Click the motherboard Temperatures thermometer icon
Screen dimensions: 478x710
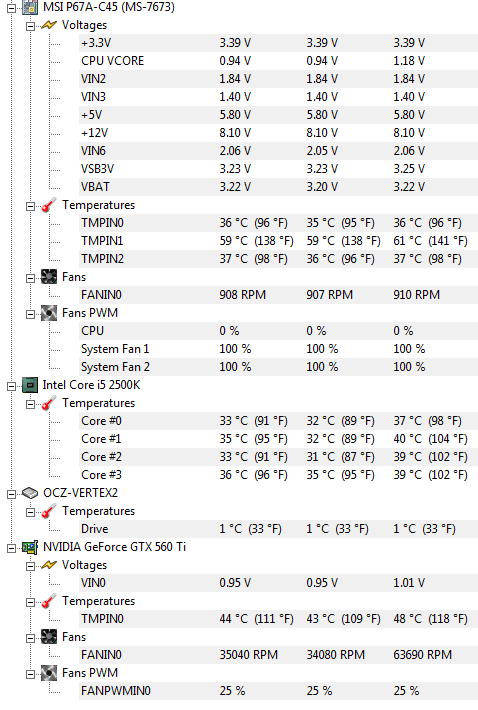point(48,205)
